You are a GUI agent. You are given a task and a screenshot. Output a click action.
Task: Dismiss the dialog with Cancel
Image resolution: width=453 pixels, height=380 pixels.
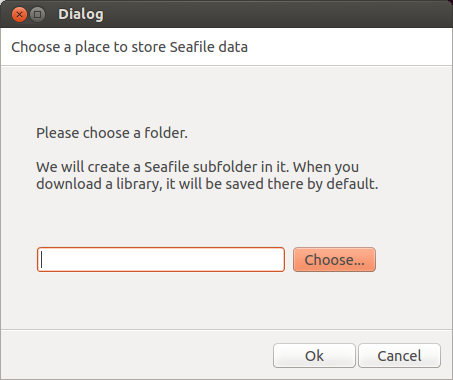399,356
